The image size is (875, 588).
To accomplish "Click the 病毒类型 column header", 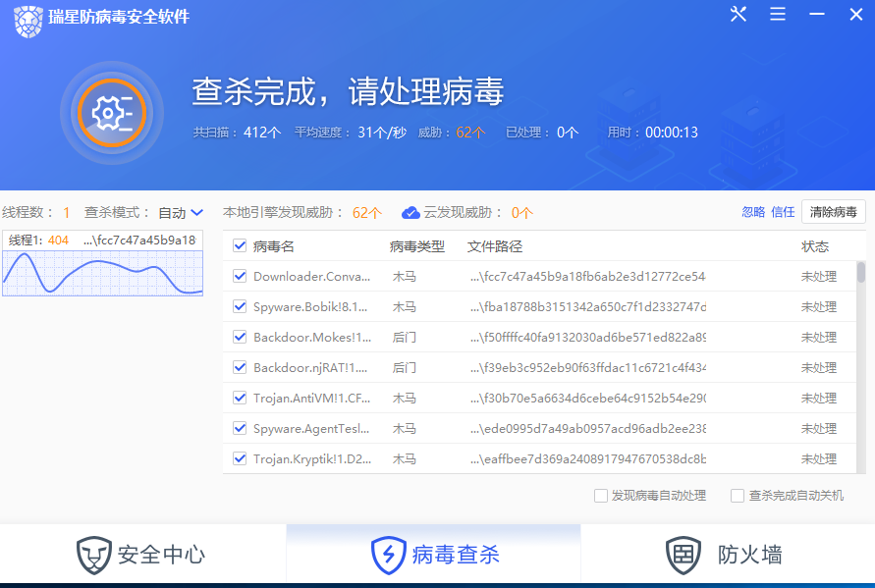I will coord(416,246).
